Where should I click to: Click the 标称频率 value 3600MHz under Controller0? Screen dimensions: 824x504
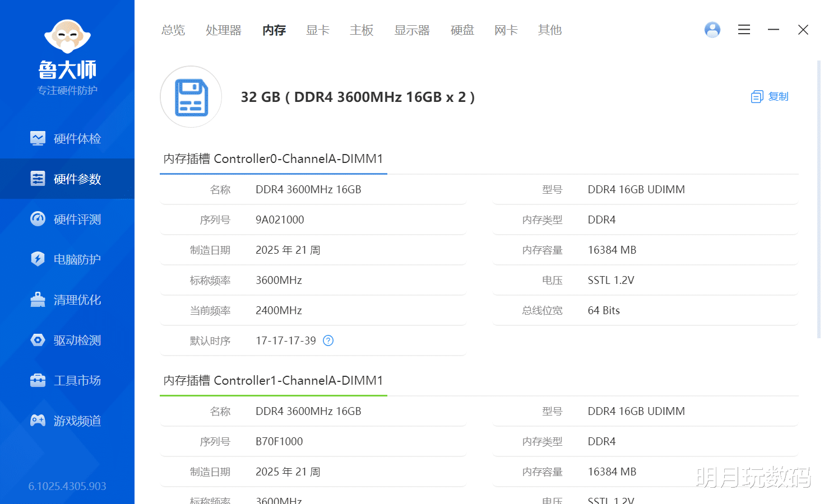pos(279,280)
